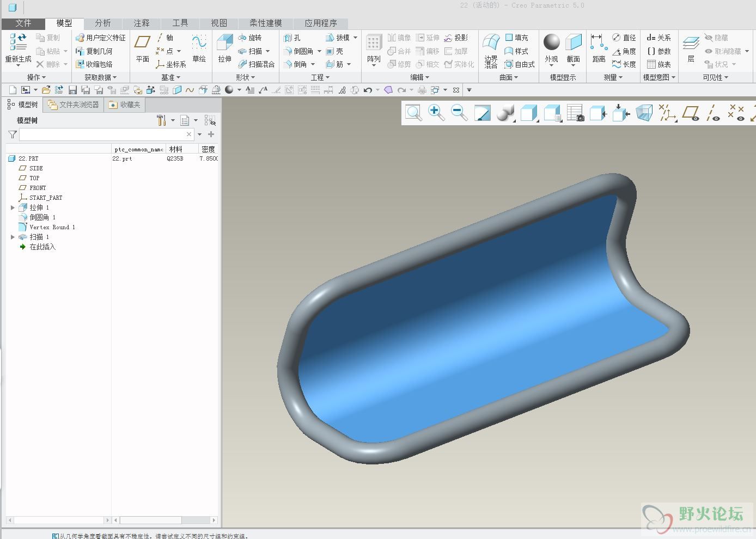This screenshot has height=539, width=756.
Task: Start a Sketch (草绘)
Action: pyautogui.click(x=199, y=48)
